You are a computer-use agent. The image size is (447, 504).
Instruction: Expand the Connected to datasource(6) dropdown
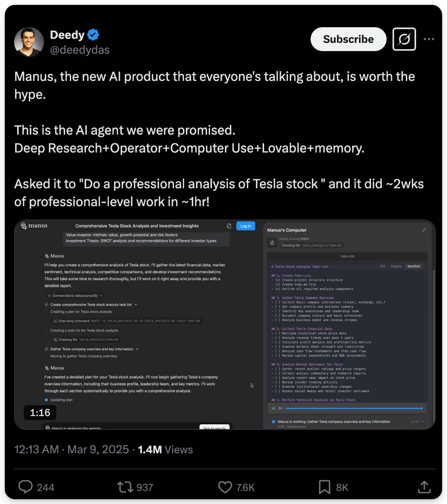click(x=101, y=295)
